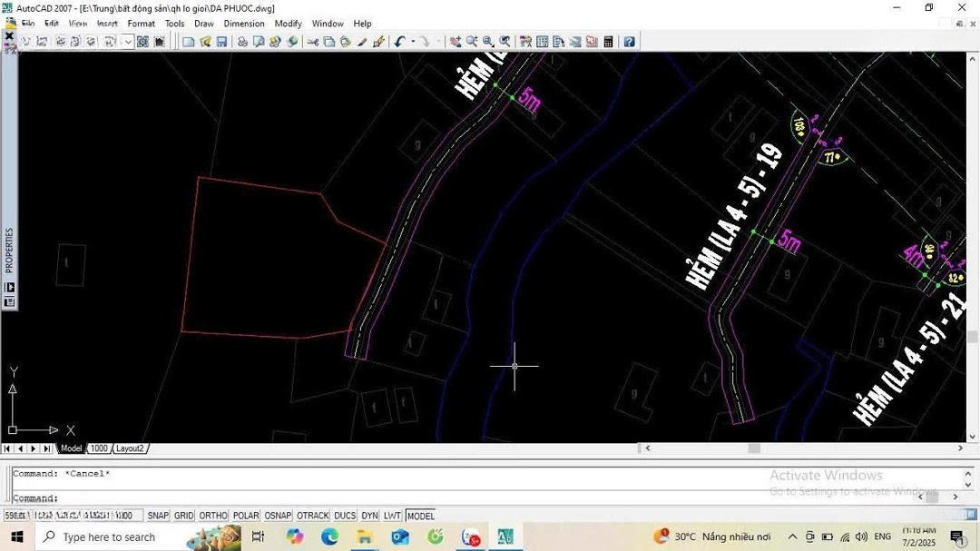Image resolution: width=980 pixels, height=551 pixels.
Task: Click the Zoom Previous icon
Action: (x=505, y=42)
